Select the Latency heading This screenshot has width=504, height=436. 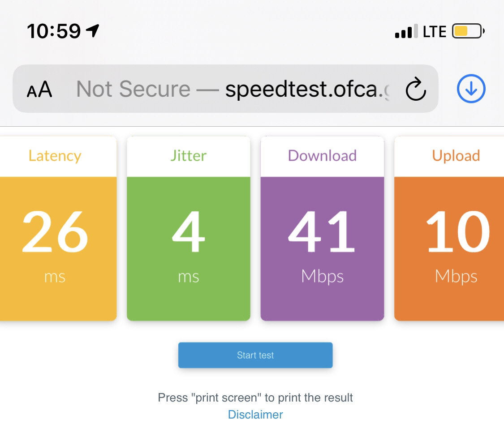coord(55,156)
